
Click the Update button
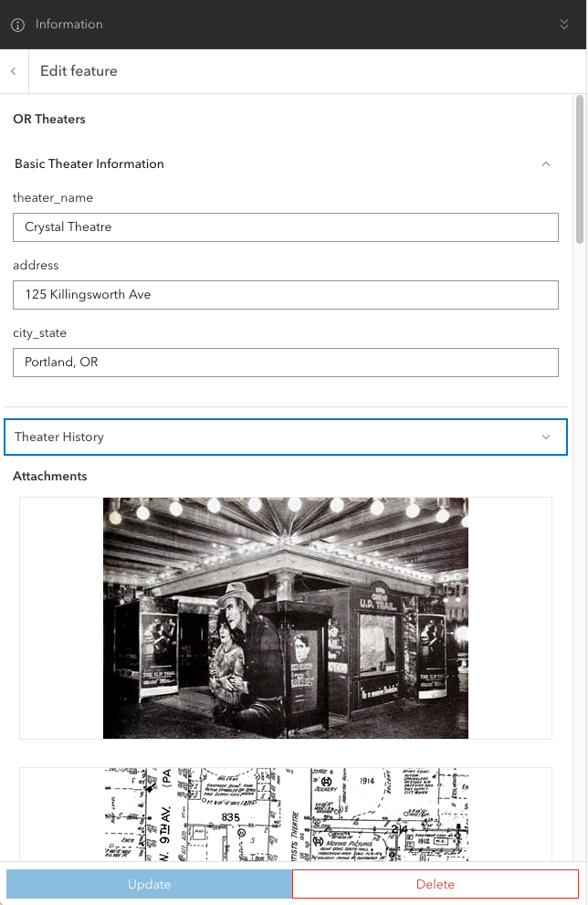click(149, 884)
